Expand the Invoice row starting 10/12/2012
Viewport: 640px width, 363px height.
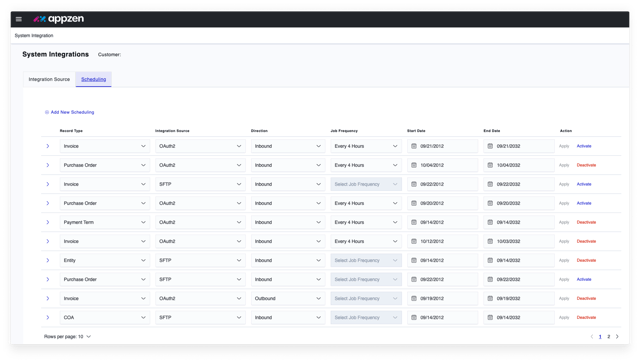pos(48,241)
